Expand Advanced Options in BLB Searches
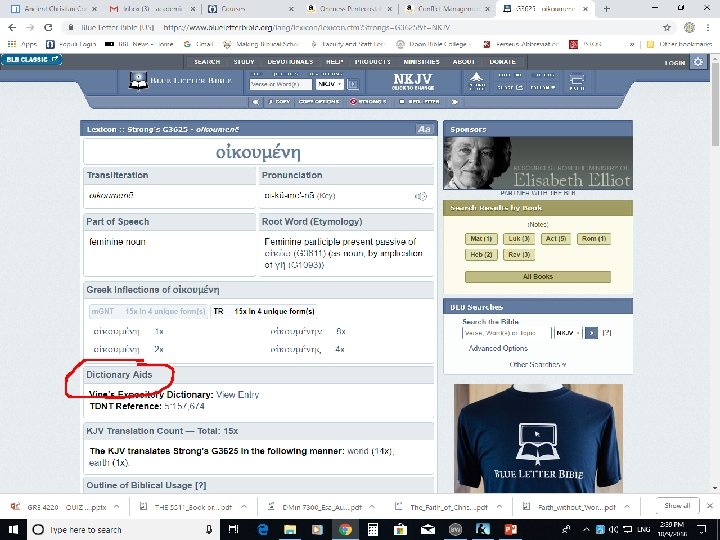This screenshot has width=720, height=540. tap(498, 349)
